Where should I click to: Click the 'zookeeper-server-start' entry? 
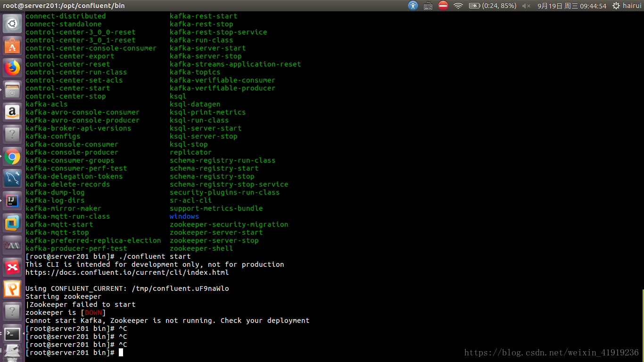point(216,232)
